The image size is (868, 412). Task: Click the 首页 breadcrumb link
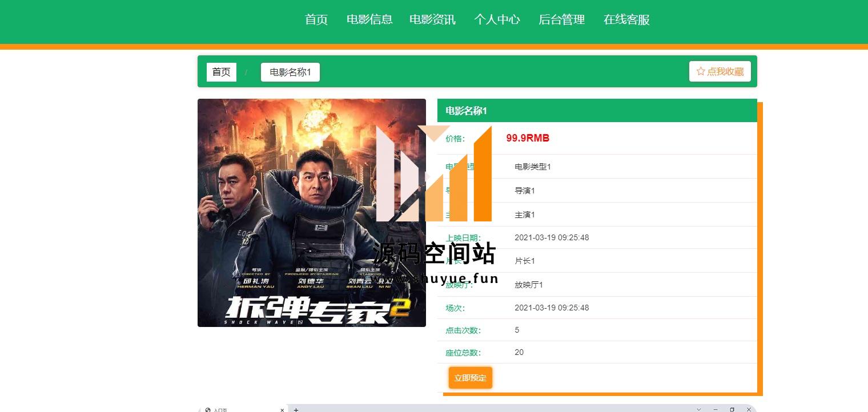point(222,72)
